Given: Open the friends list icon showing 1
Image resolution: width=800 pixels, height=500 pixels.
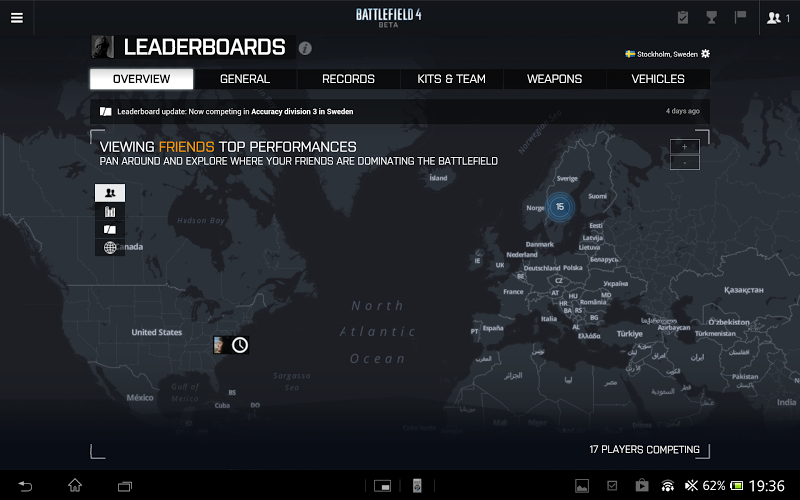Looking at the screenshot, I should [x=779, y=18].
